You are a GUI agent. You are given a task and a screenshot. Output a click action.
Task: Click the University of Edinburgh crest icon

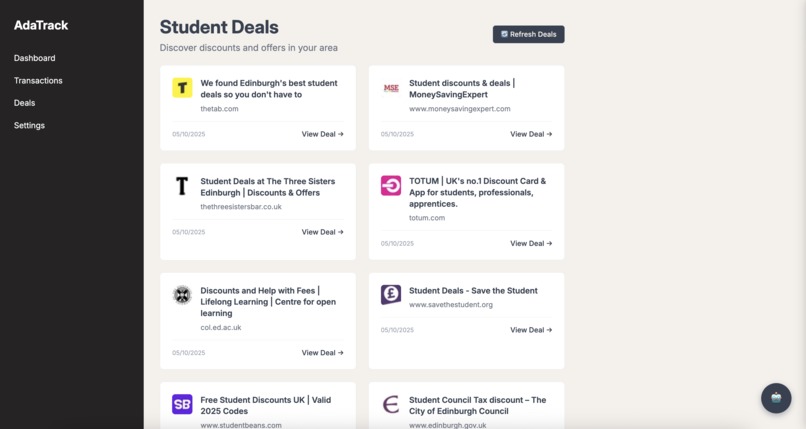[182, 295]
